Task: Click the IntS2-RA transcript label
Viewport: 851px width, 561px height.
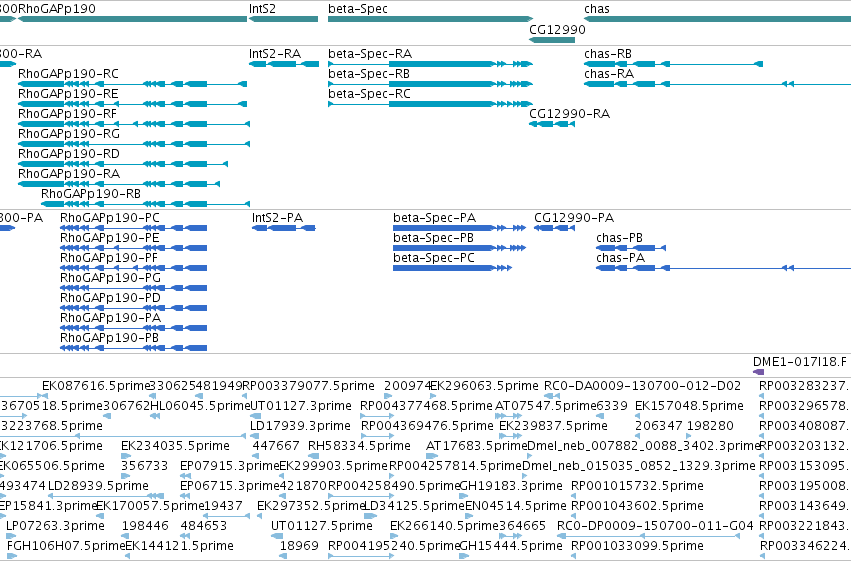Action: coord(275,54)
